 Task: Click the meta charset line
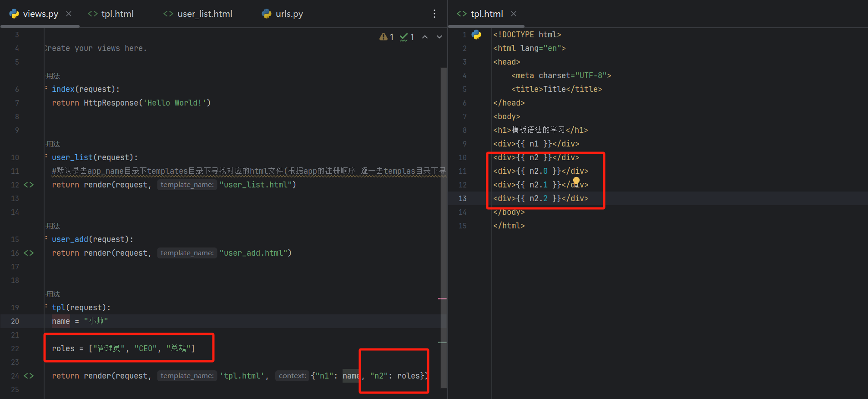(x=561, y=76)
